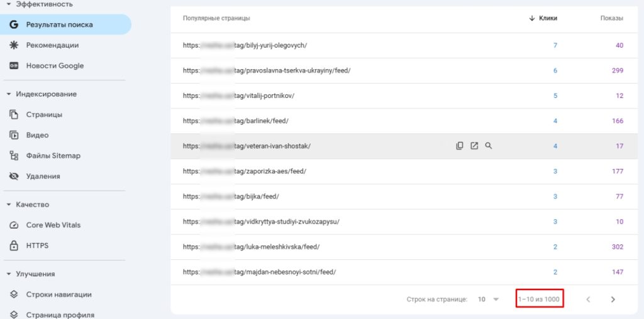Click the Страницы pages icon

(14, 115)
